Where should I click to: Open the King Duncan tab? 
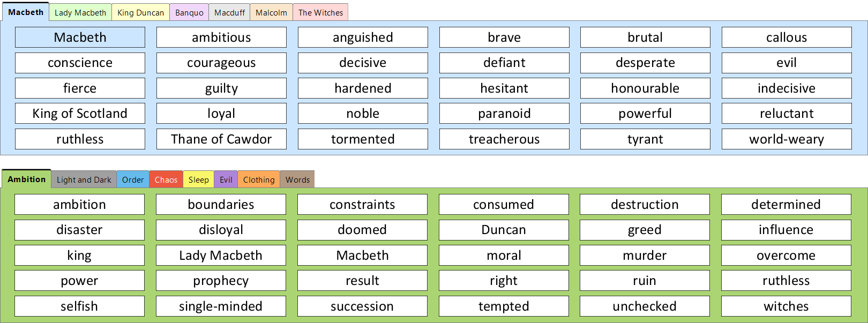(140, 13)
